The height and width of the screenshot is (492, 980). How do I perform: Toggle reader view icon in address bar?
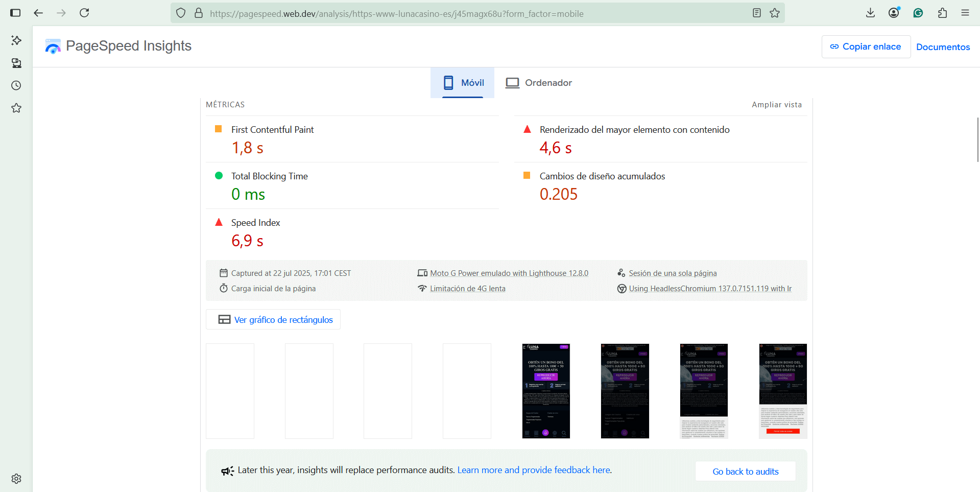757,13
